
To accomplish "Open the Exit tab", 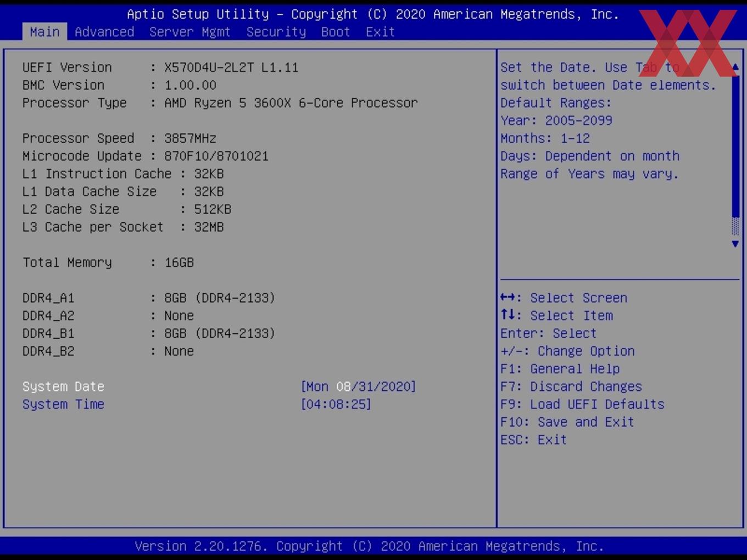I will pos(381,32).
